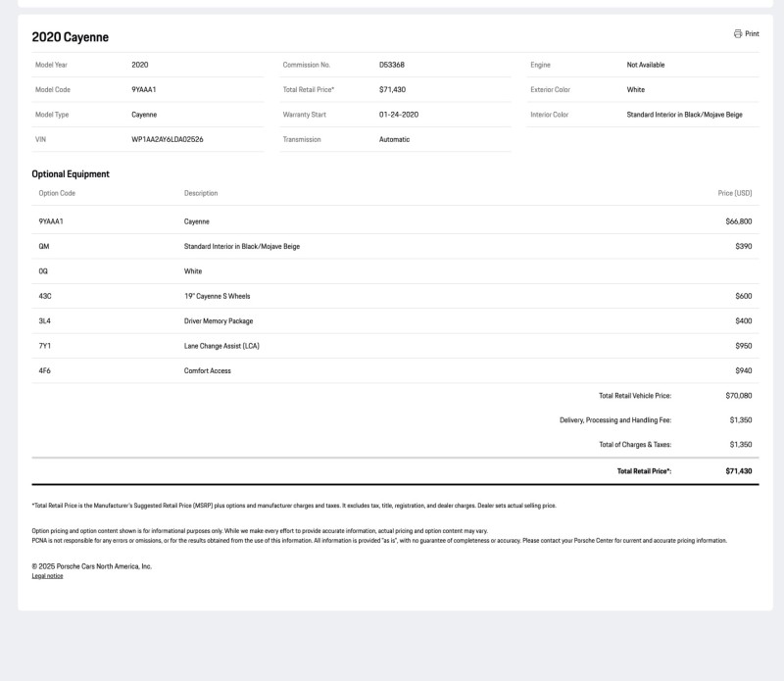The width and height of the screenshot is (784, 681).
Task: Click the Porsche Cars North America copyright text
Action: tap(91, 566)
